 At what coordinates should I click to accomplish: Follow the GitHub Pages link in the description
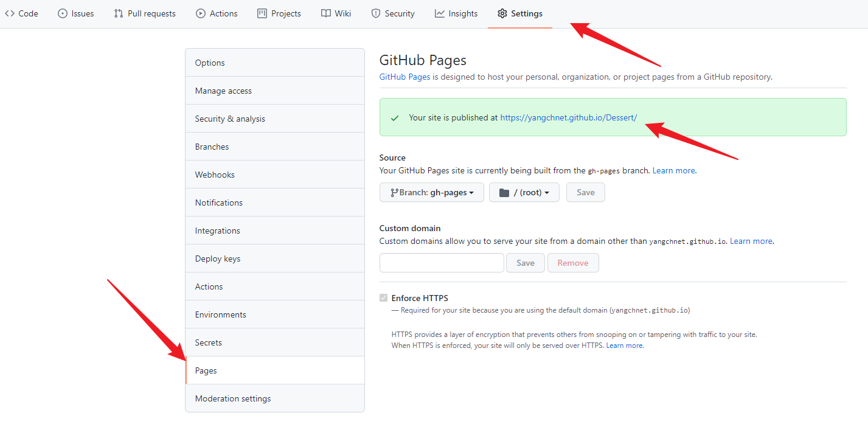(x=404, y=77)
